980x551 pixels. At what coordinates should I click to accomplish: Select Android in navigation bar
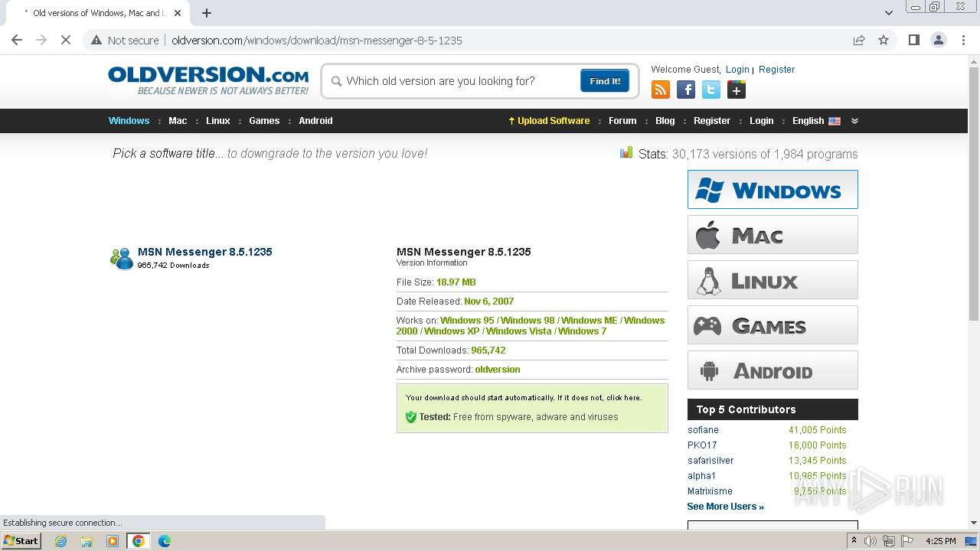coord(315,121)
